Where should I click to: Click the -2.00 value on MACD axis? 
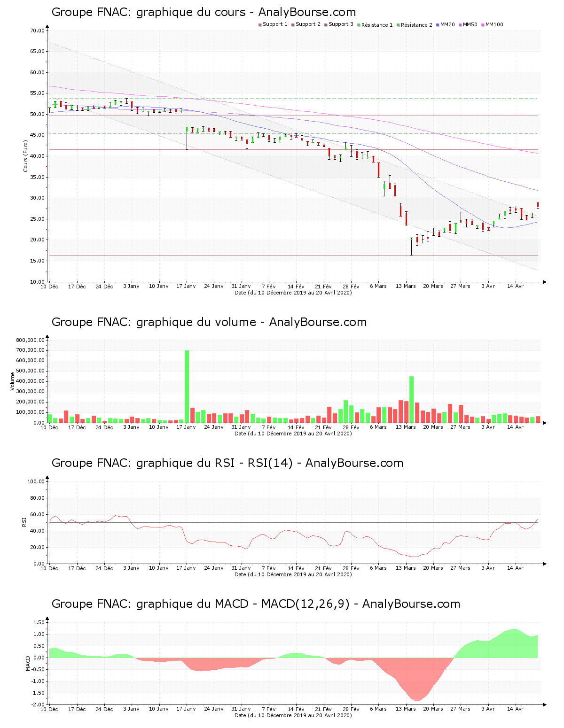coord(38,705)
